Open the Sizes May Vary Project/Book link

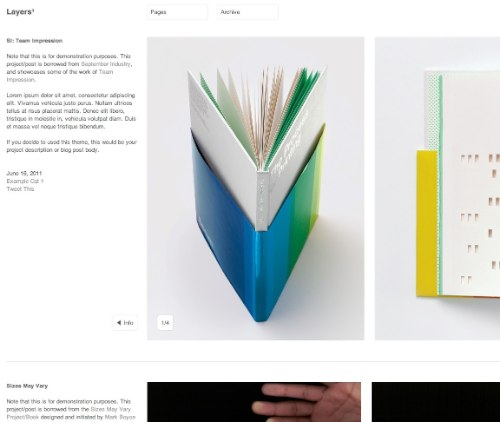[x=69, y=413]
